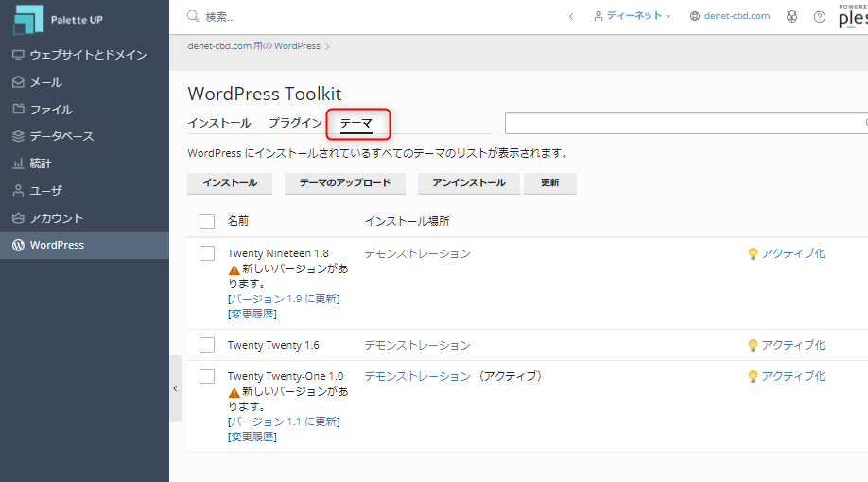Switch to the プラグイン tab
This screenshot has width=868, height=482.
click(x=295, y=123)
